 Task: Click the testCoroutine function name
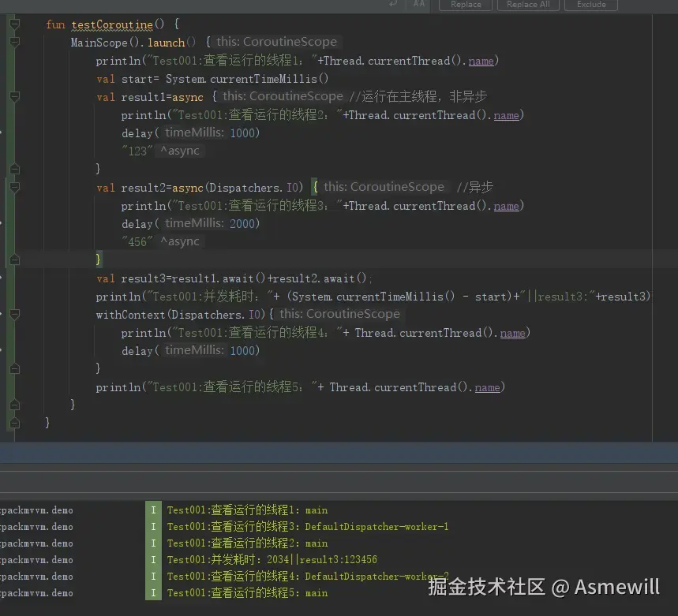[112, 24]
